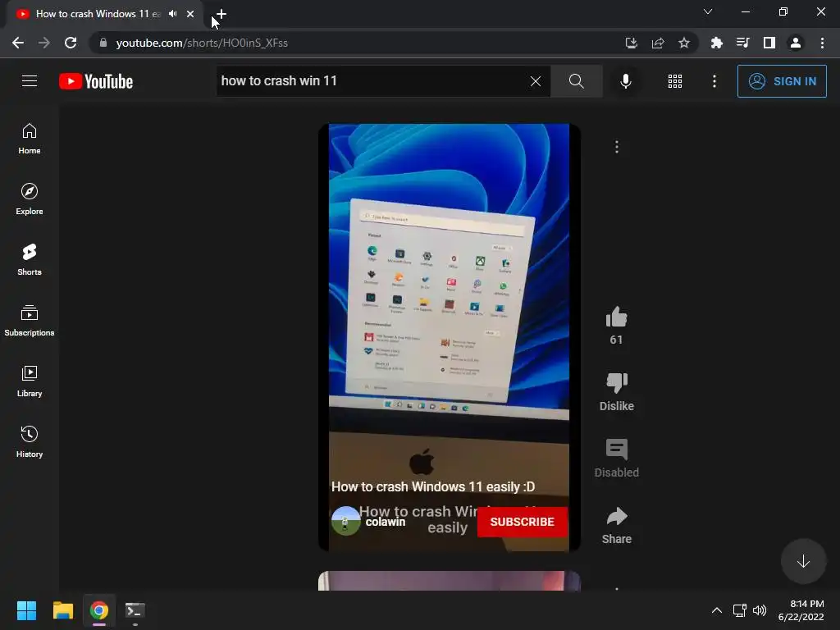The image size is (840, 630).
Task: Open Subscriptions in the sidebar
Action: click(x=30, y=321)
